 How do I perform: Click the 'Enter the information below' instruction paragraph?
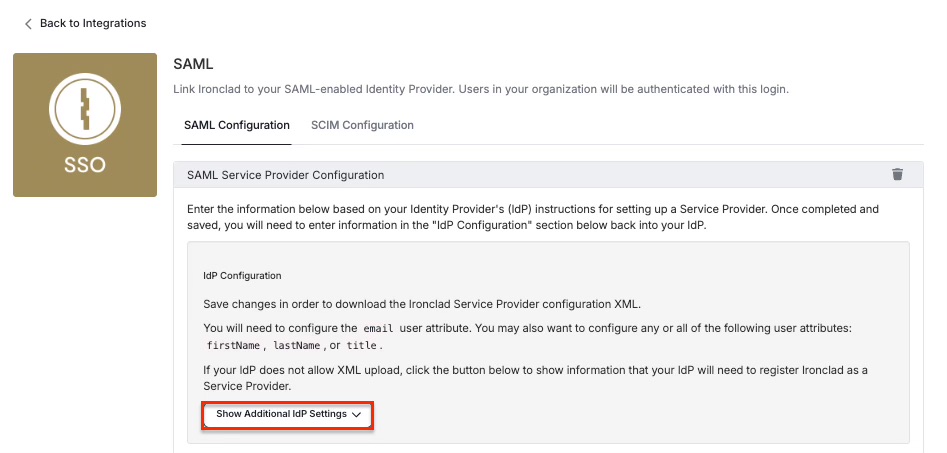click(533, 217)
